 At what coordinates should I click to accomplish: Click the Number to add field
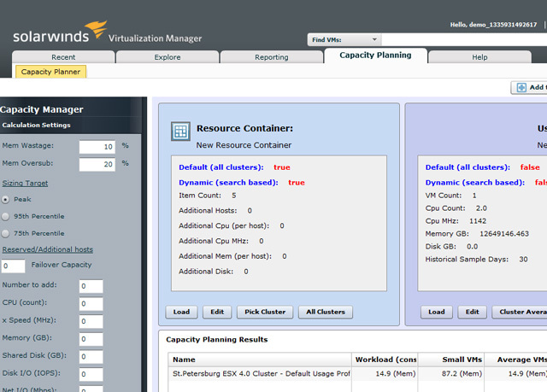coord(91,286)
